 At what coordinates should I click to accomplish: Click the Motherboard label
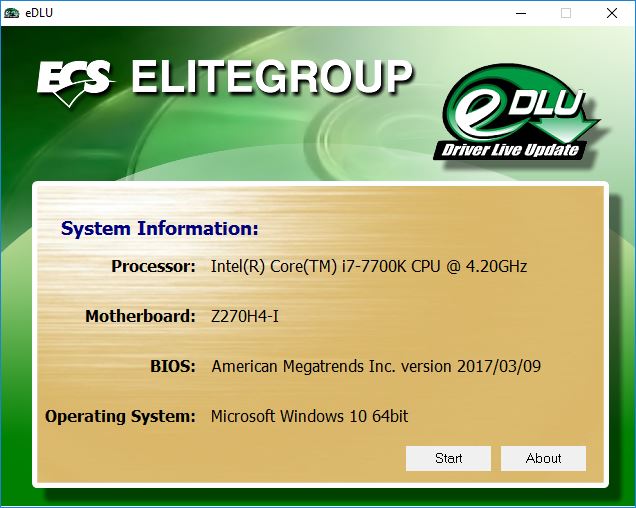140,316
